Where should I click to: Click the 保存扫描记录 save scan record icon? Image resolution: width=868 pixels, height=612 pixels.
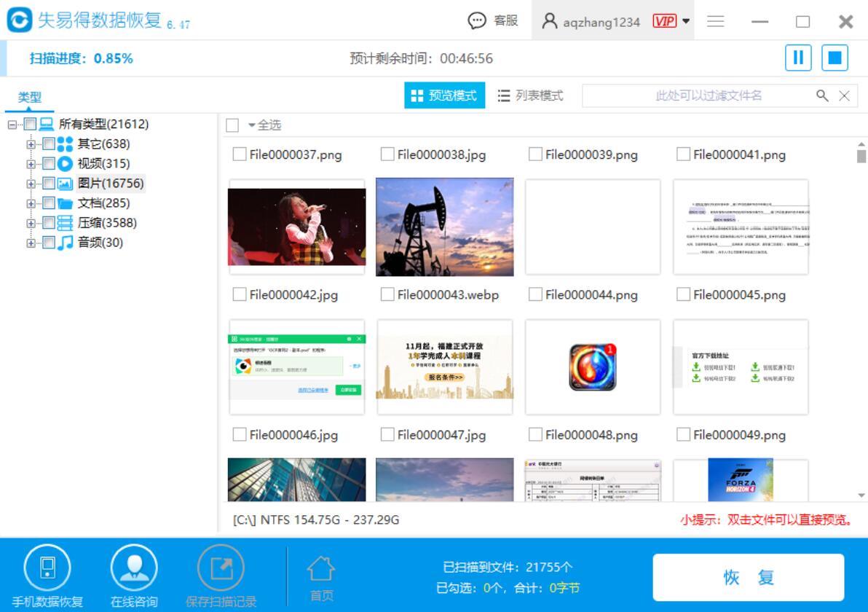tap(221, 568)
